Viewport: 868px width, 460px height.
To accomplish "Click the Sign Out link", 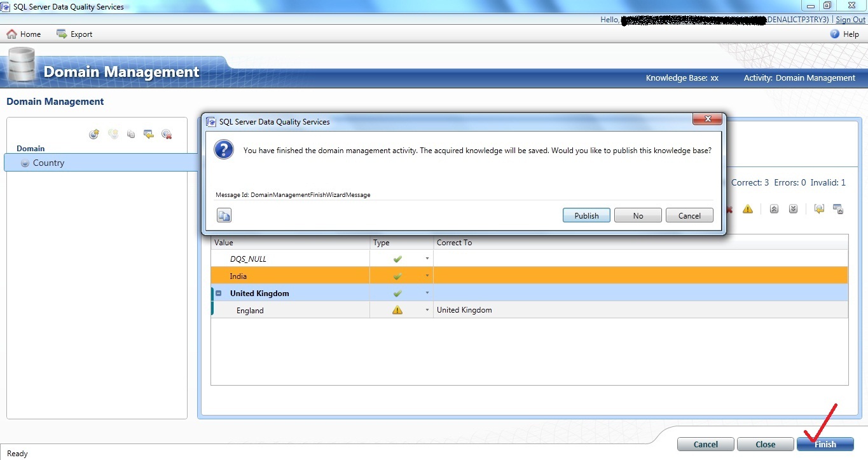I will coord(850,20).
